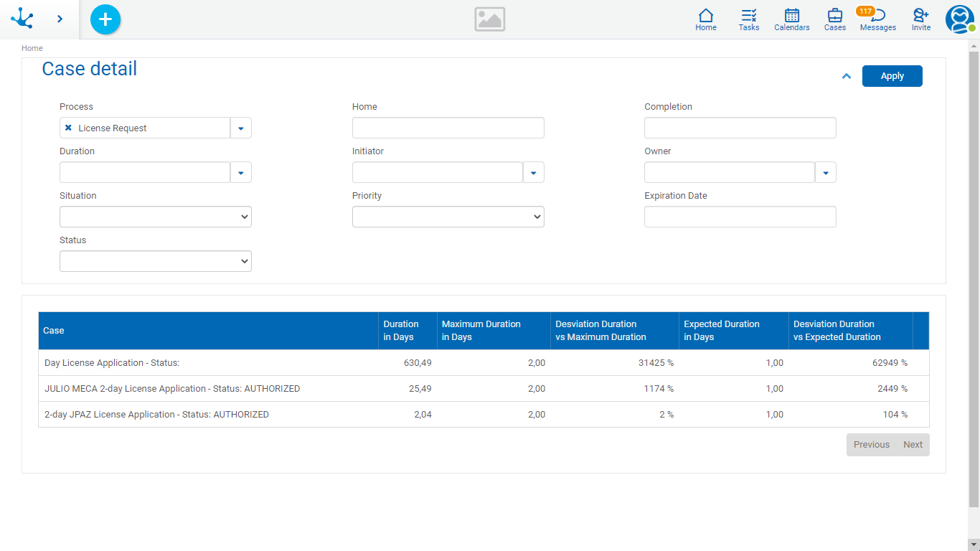Click the Home breadcrumb link
Viewport: 980px width, 551px height.
click(32, 48)
